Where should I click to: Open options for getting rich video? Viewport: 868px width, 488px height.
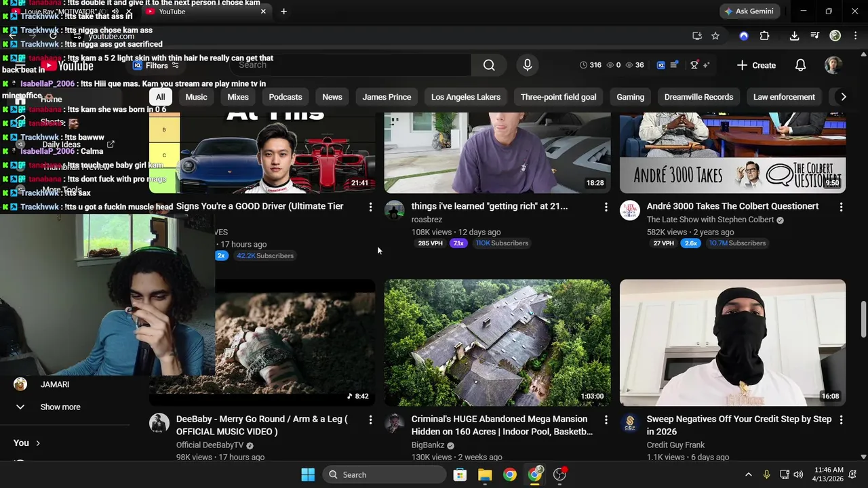click(606, 207)
